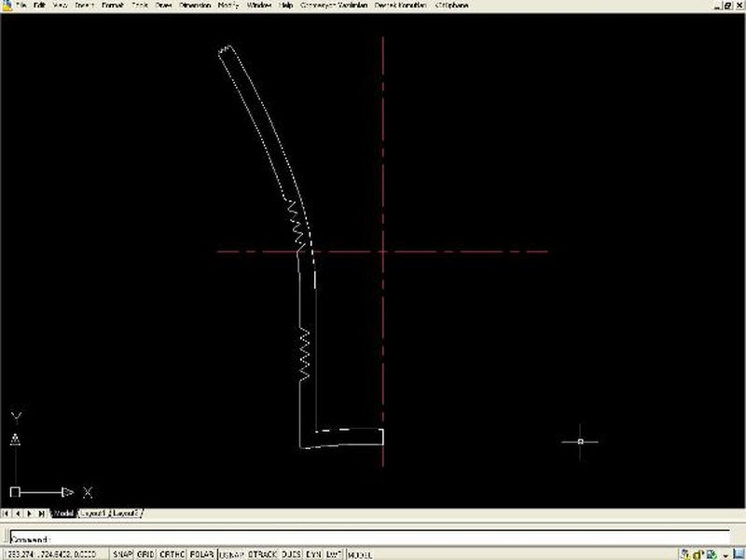Open the Format menu
This screenshot has width=746, height=560.
click(x=112, y=6)
